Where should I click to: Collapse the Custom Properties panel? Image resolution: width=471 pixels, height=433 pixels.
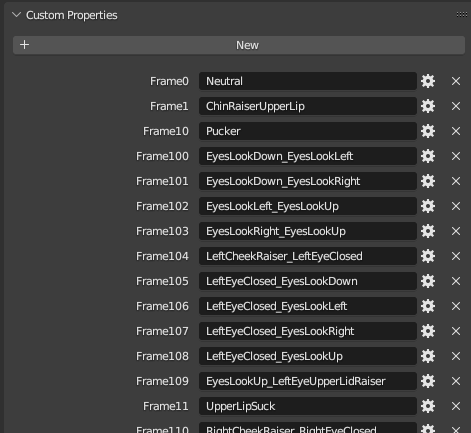pyautogui.click(x=16, y=15)
